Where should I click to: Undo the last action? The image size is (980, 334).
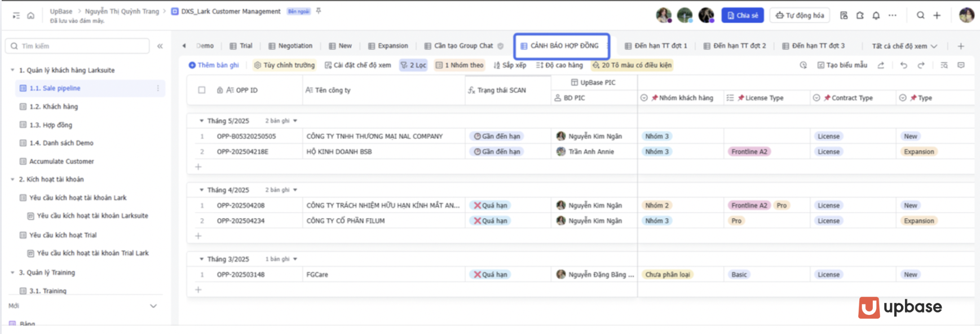coord(904,65)
